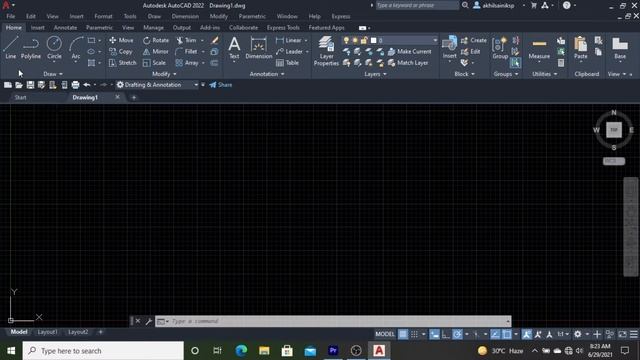Click the Array tool
This screenshot has width=640, height=360.
[187, 63]
